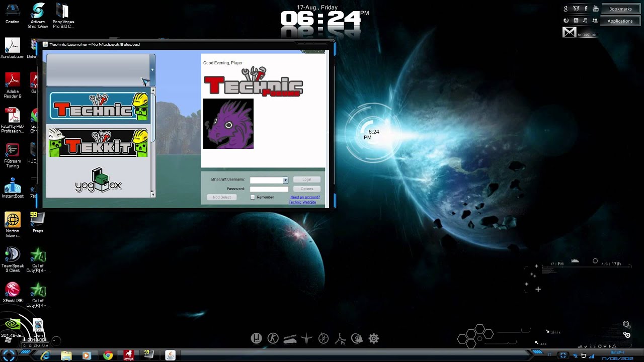Toggle the Remember checkbox
This screenshot has width=644, height=362.
coord(253,197)
